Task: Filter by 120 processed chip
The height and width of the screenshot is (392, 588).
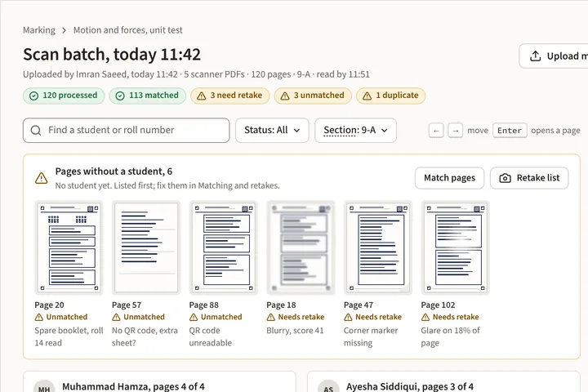Action: [x=64, y=96]
